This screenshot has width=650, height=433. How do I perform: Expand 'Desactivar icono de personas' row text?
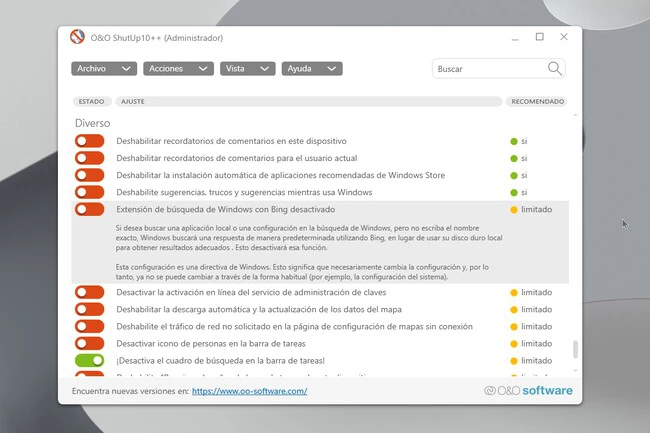click(x=211, y=343)
